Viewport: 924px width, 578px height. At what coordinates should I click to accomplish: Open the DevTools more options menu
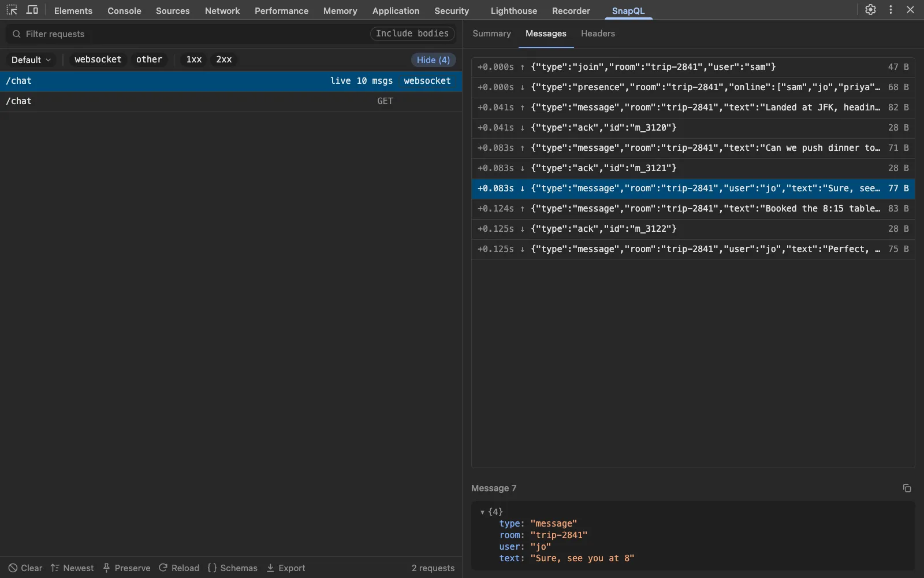pyautogui.click(x=891, y=10)
